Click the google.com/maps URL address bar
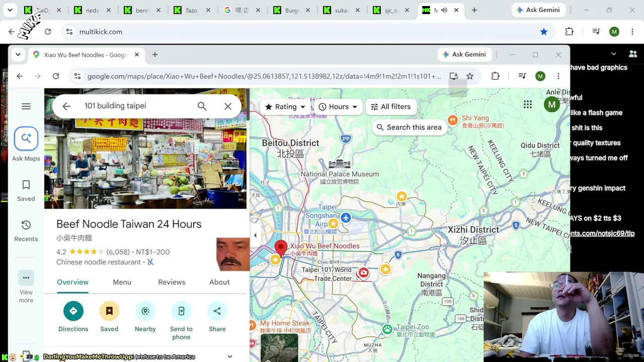The width and height of the screenshot is (644, 362). point(264,76)
